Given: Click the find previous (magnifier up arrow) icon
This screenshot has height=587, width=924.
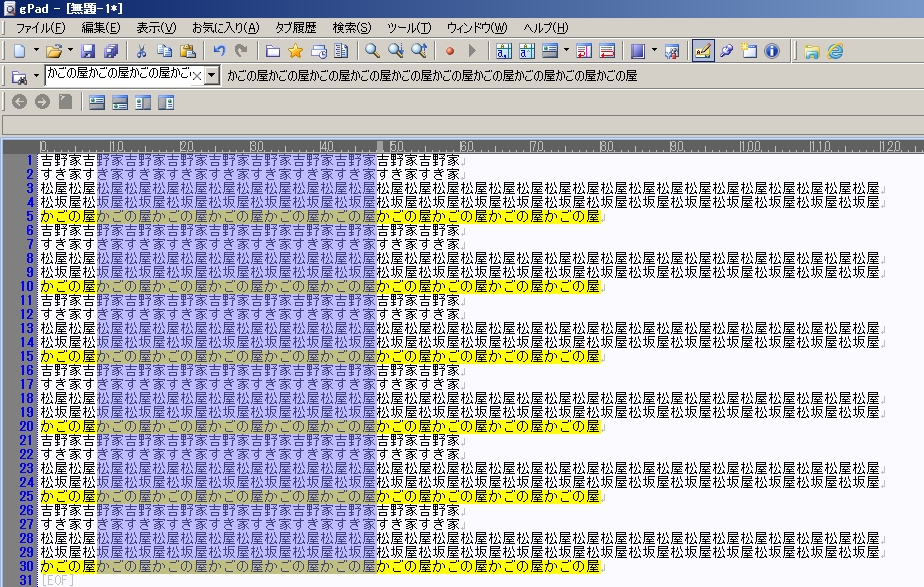Looking at the screenshot, I should pos(419,51).
